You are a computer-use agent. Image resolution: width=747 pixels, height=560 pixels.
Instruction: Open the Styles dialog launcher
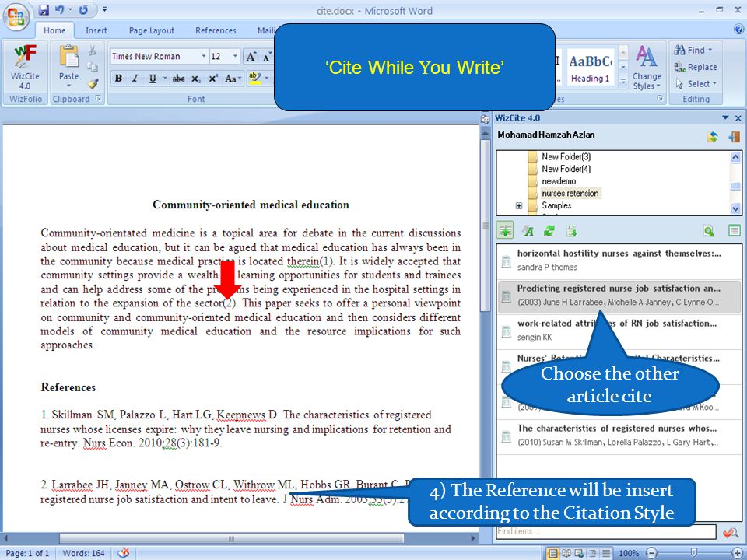(x=661, y=98)
